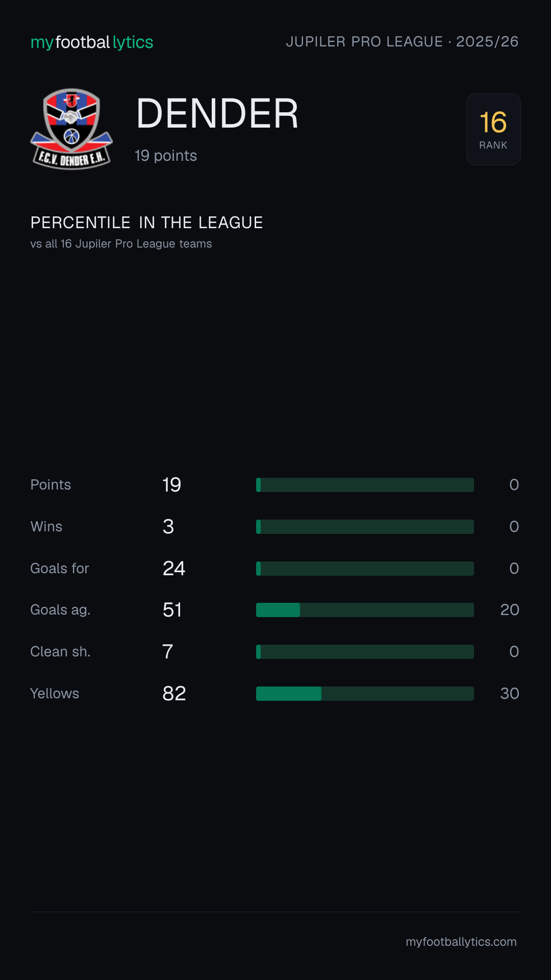Viewport: 551px width, 980px height.
Task: Click the Yellows percentile bar
Action: [365, 694]
